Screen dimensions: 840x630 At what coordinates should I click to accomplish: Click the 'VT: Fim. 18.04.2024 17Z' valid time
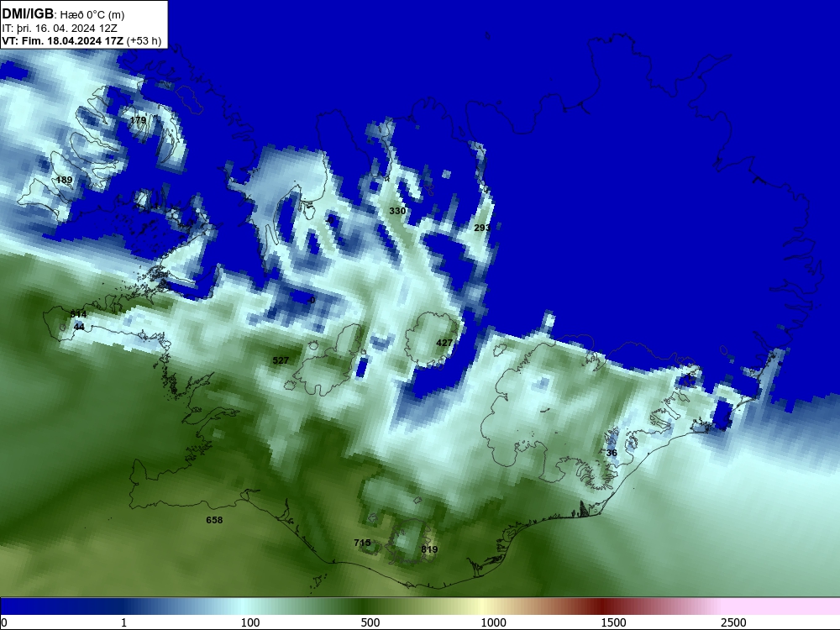[x=63, y=40]
